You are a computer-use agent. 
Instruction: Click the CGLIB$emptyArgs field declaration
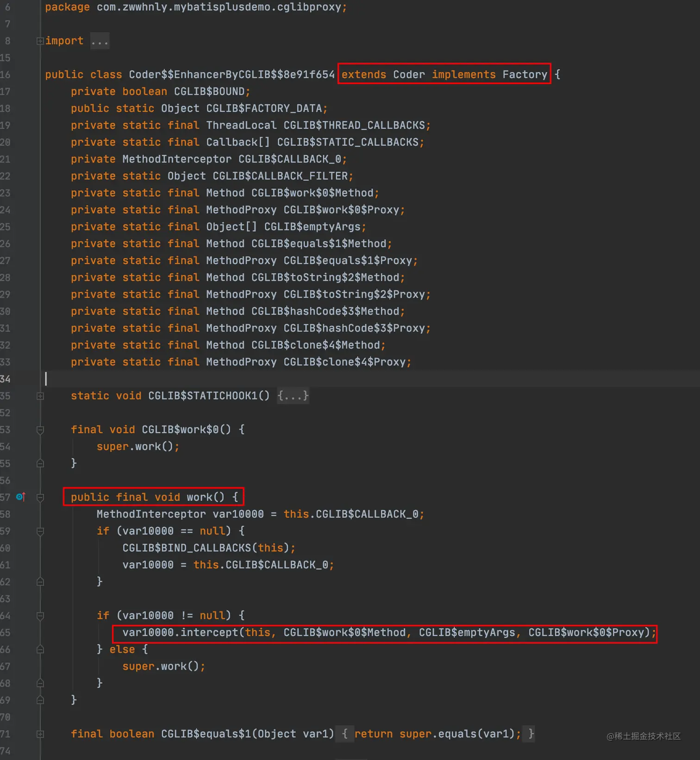(x=312, y=227)
